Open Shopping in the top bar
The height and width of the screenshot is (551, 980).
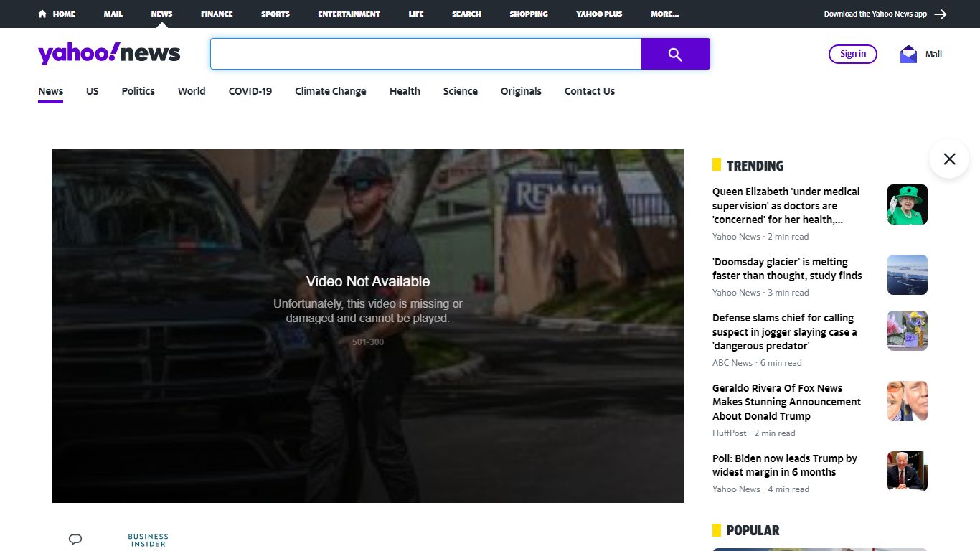click(529, 14)
